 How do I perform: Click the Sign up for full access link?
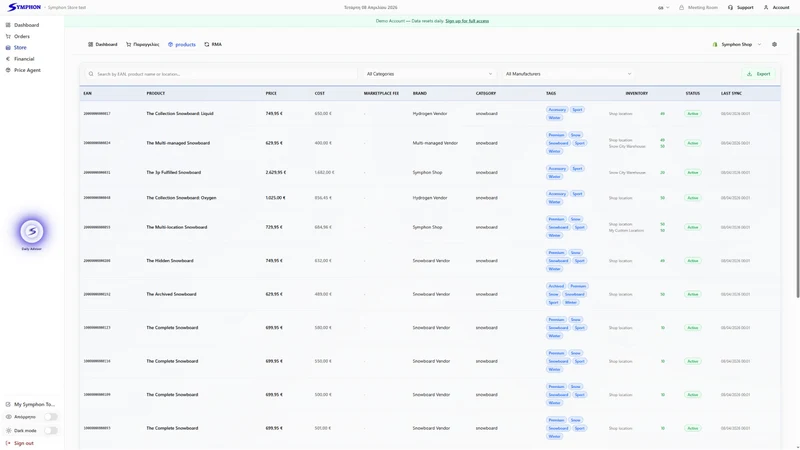467,21
